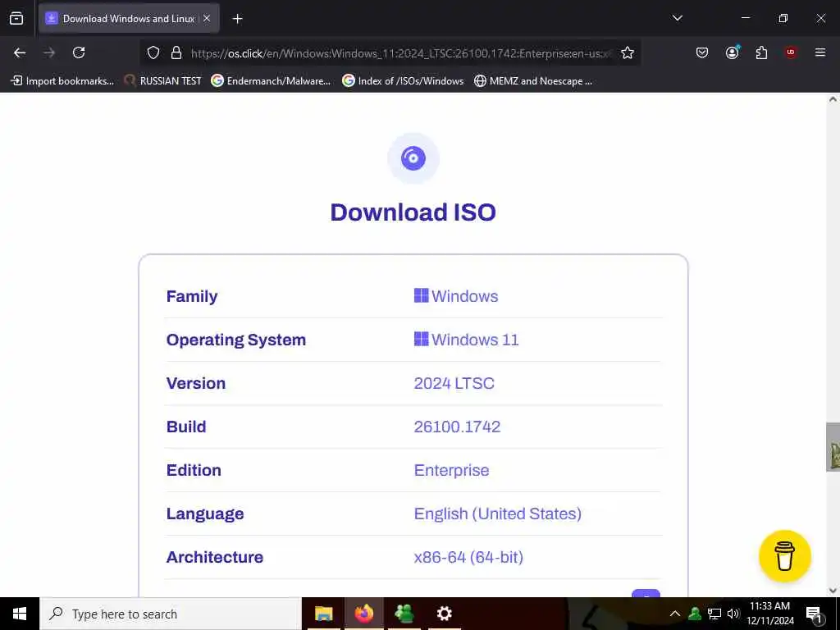The height and width of the screenshot is (630, 840).
Task: Show hidden tray icons chevron
Action: coord(675,614)
